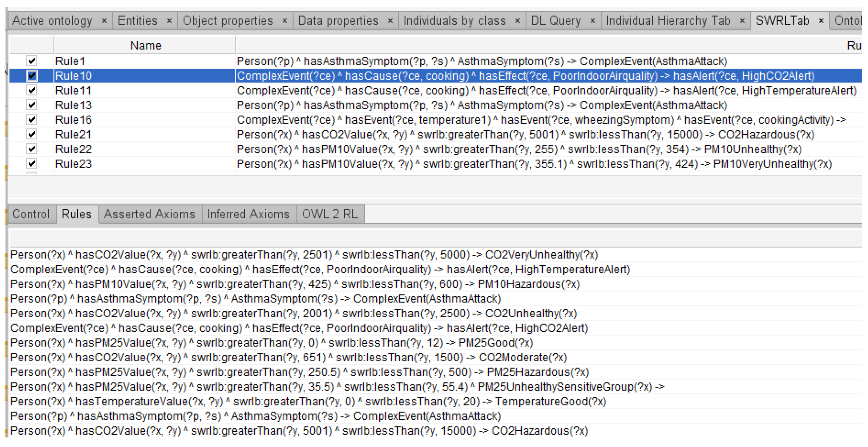Viewport: 868px width, 447px height.
Task: Toggle the Rule23 checkbox
Action: [32, 164]
